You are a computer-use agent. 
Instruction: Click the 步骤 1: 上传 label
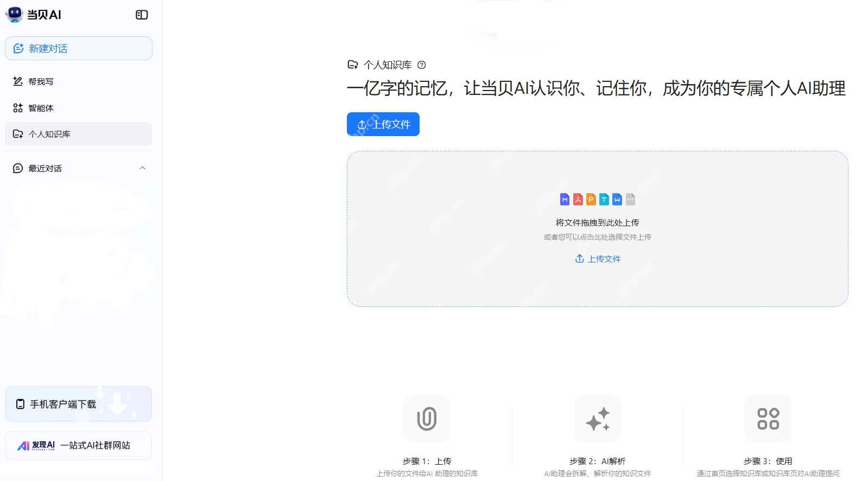[427, 461]
